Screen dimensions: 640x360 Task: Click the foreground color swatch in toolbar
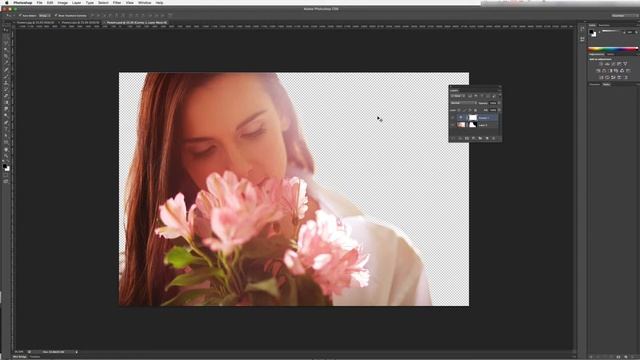coord(4,166)
